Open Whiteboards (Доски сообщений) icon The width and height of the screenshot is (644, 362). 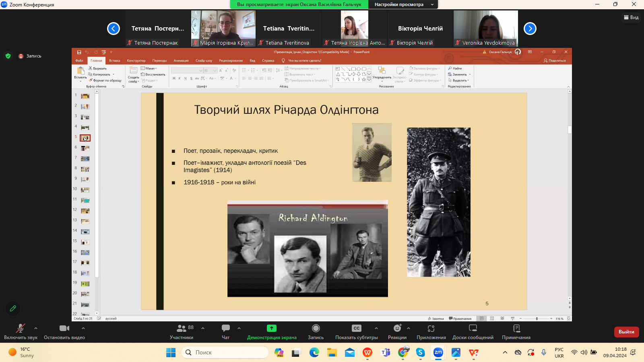point(473,329)
